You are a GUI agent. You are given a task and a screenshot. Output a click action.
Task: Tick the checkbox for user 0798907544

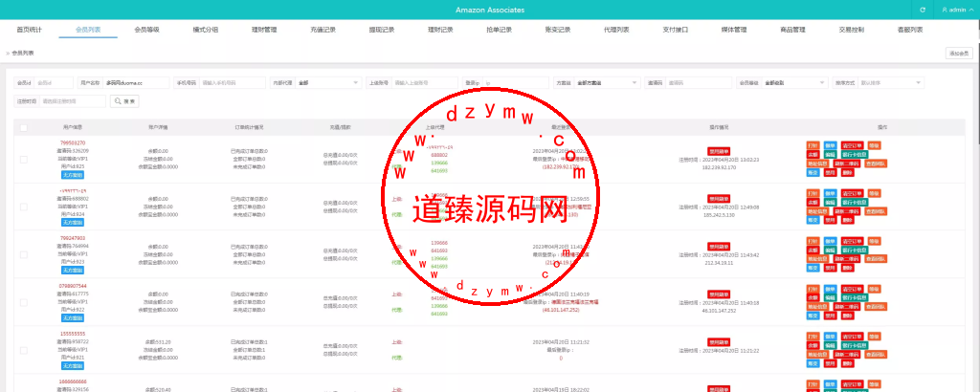[x=24, y=302]
